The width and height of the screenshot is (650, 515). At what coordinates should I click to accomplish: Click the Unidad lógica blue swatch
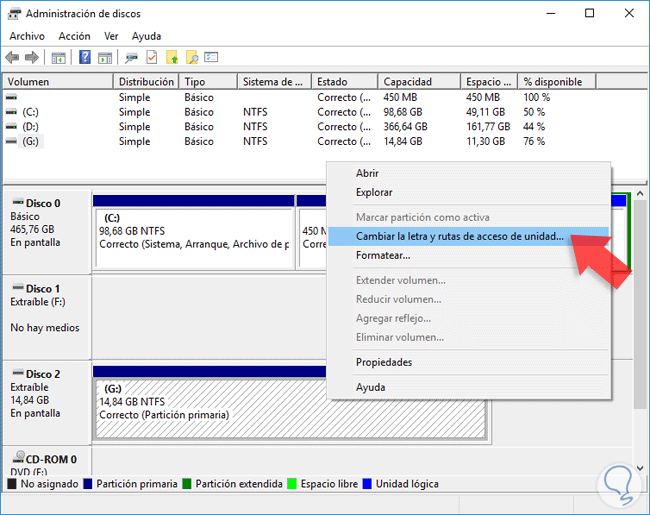pyautogui.click(x=367, y=484)
